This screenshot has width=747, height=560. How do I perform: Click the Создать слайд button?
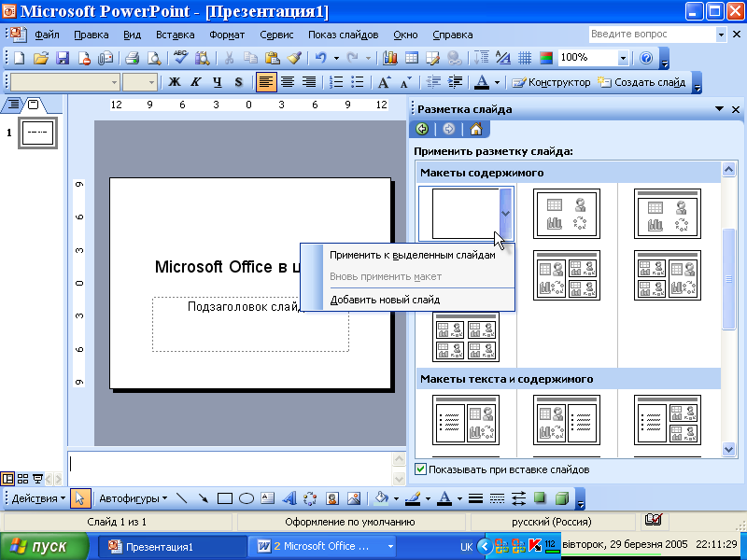pyautogui.click(x=641, y=82)
